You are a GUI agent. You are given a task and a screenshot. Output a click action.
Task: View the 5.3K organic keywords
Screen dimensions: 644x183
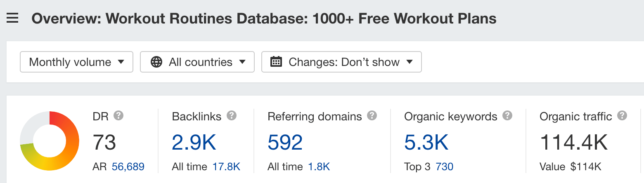426,143
